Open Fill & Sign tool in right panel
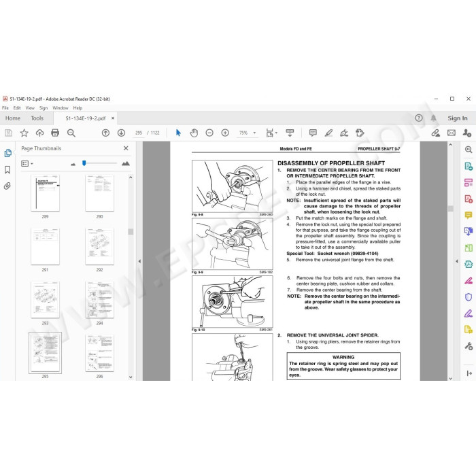This screenshot has width=476, height=476. tap(469, 313)
